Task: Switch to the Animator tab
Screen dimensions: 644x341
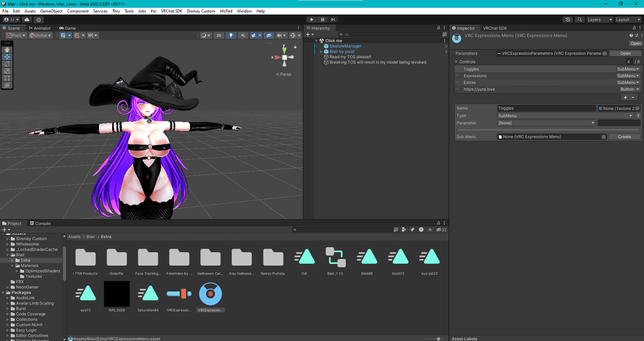Action: (x=40, y=28)
